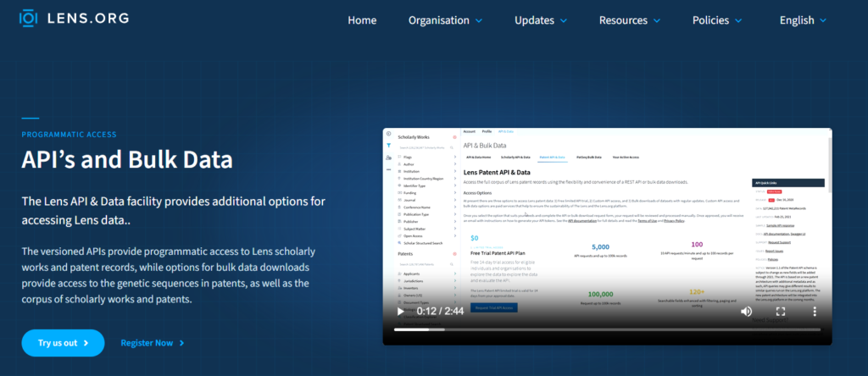
Task: Change language via English dropdown
Action: (x=803, y=20)
